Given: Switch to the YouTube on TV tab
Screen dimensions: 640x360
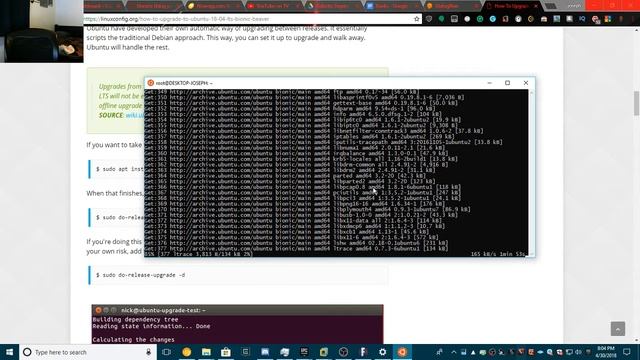Looking at the screenshot, I should [x=273, y=6].
